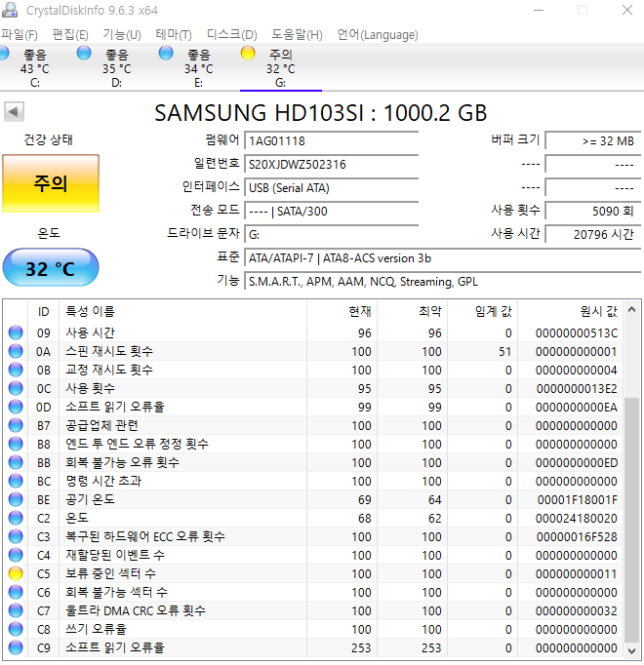Click the serial number field S20XJDWZ502316
Screen dimensions: 644x665
(x=332, y=164)
